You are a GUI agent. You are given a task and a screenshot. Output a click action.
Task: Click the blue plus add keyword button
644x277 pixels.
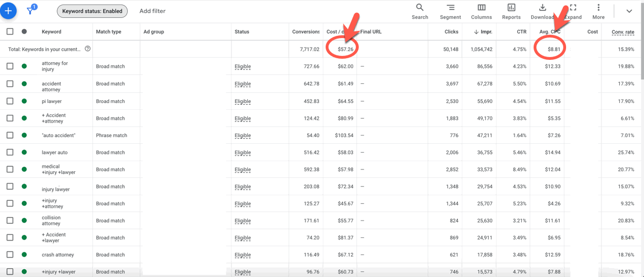[8, 11]
